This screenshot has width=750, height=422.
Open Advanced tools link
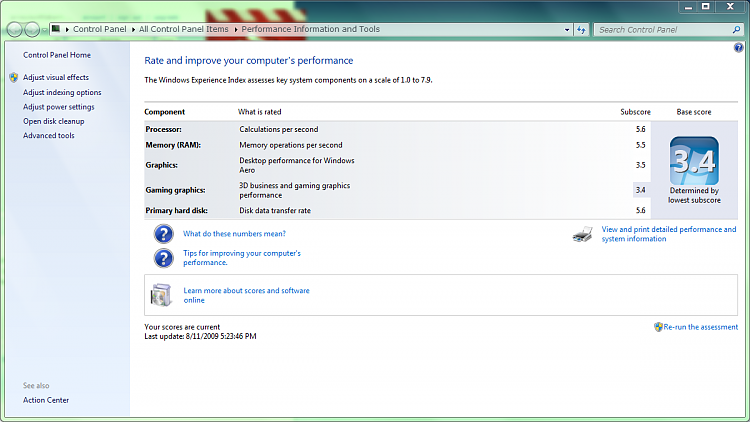click(49, 135)
